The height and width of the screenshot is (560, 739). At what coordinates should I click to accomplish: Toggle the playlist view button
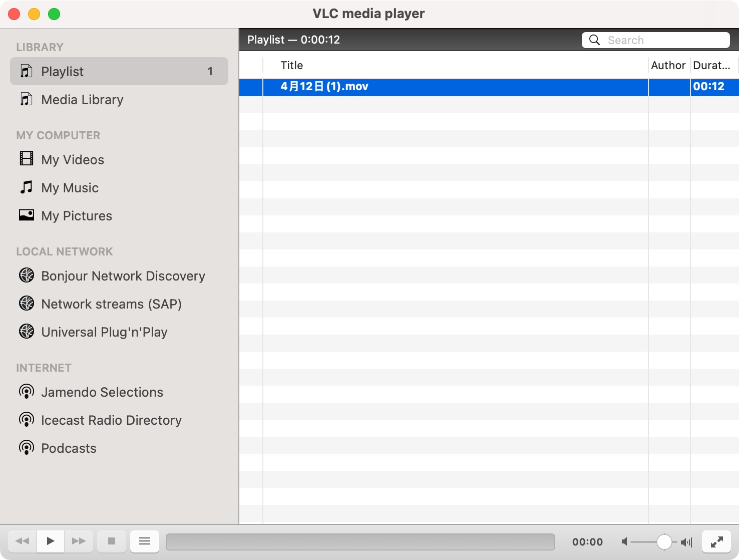[145, 541]
